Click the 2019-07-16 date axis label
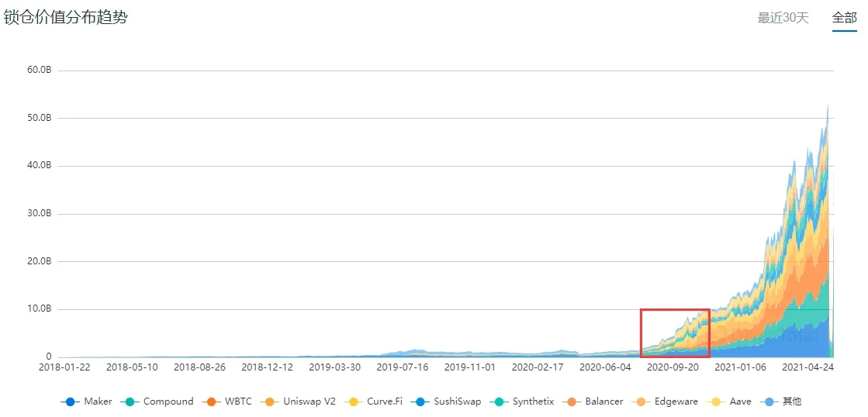This screenshot has width=868, height=417. point(403,367)
